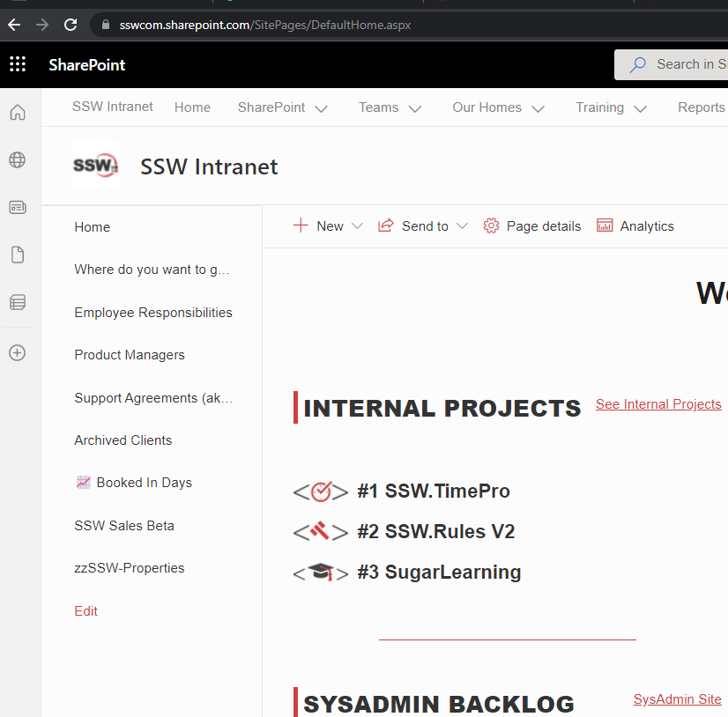Image resolution: width=728 pixels, height=717 pixels.
Task: Open My files document icon
Action: coord(18,255)
